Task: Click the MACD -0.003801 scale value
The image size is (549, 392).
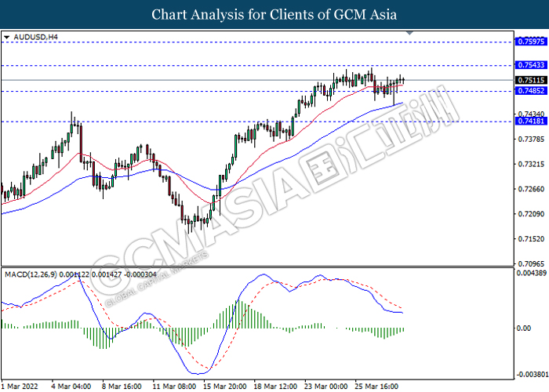Action: click(533, 375)
